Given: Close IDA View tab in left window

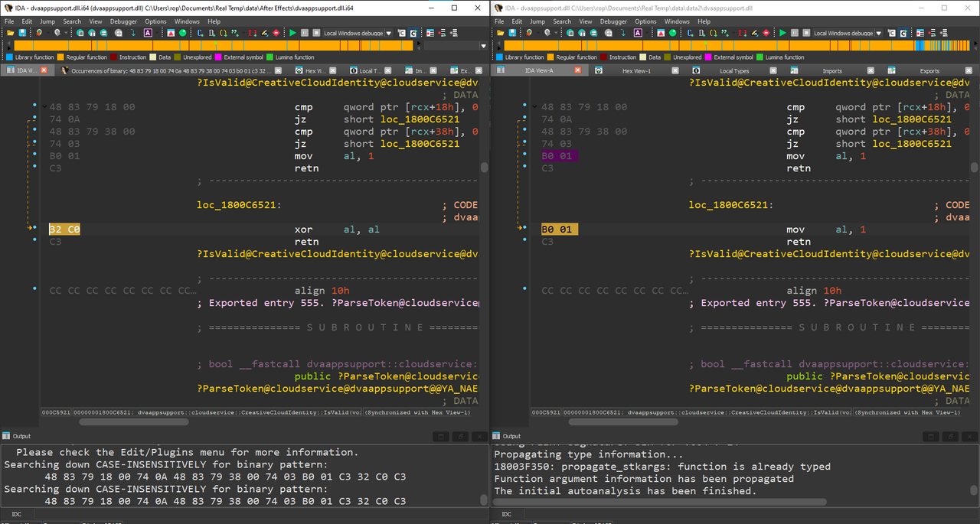Looking at the screenshot, I should [x=44, y=70].
